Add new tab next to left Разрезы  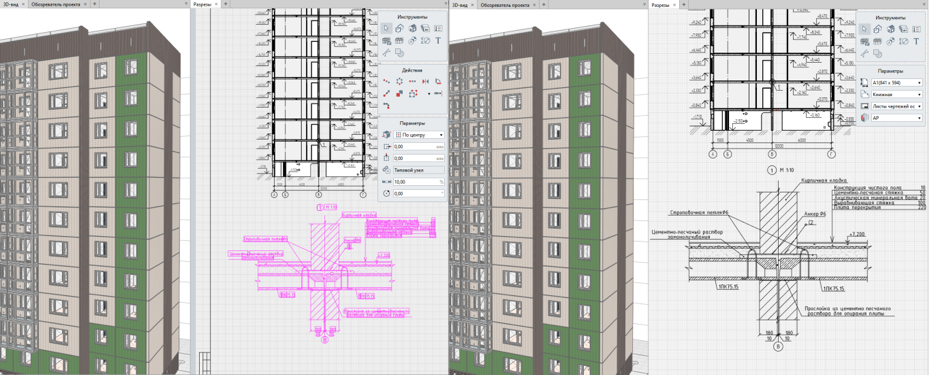tap(225, 4)
